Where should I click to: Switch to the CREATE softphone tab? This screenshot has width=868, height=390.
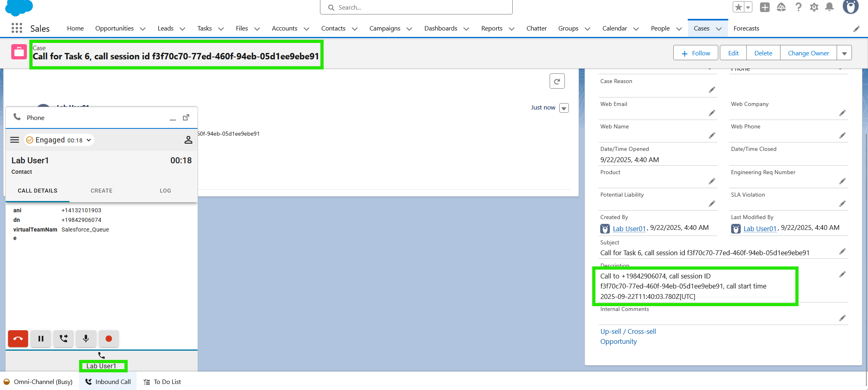102,191
